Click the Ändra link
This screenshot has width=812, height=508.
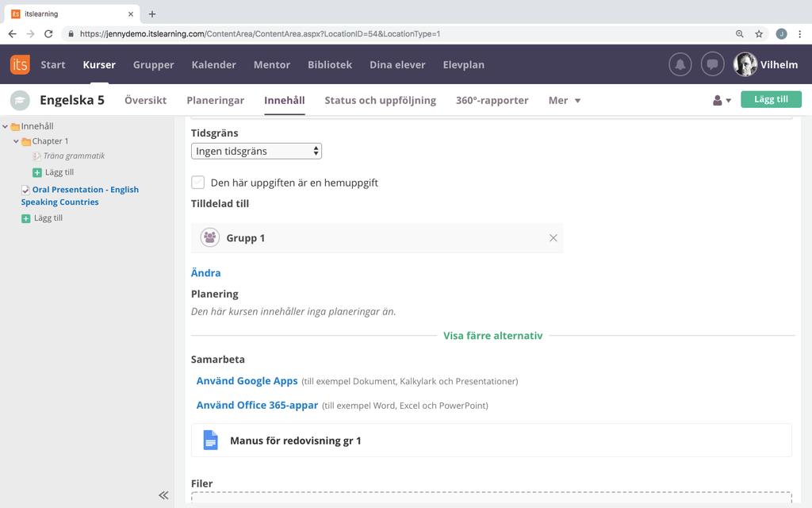click(x=205, y=273)
